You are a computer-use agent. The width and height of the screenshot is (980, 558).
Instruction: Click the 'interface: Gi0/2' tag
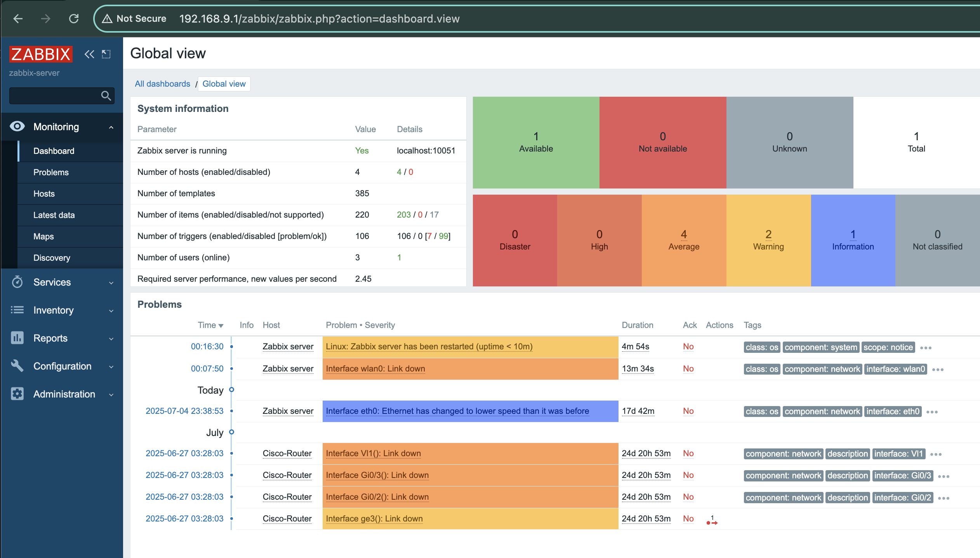tap(902, 497)
